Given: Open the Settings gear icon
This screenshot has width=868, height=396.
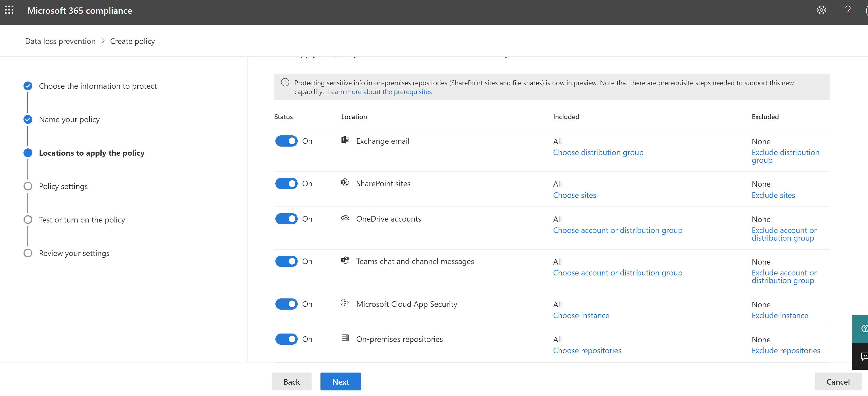Looking at the screenshot, I should click(821, 10).
